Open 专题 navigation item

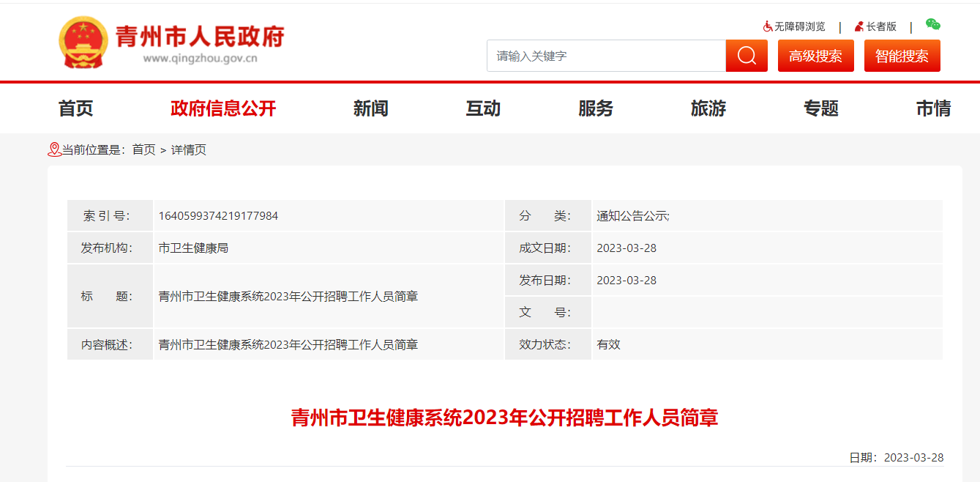tap(821, 108)
